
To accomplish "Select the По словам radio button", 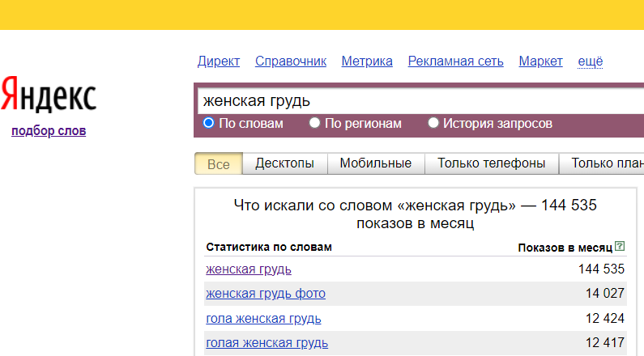I will pyautogui.click(x=209, y=123).
